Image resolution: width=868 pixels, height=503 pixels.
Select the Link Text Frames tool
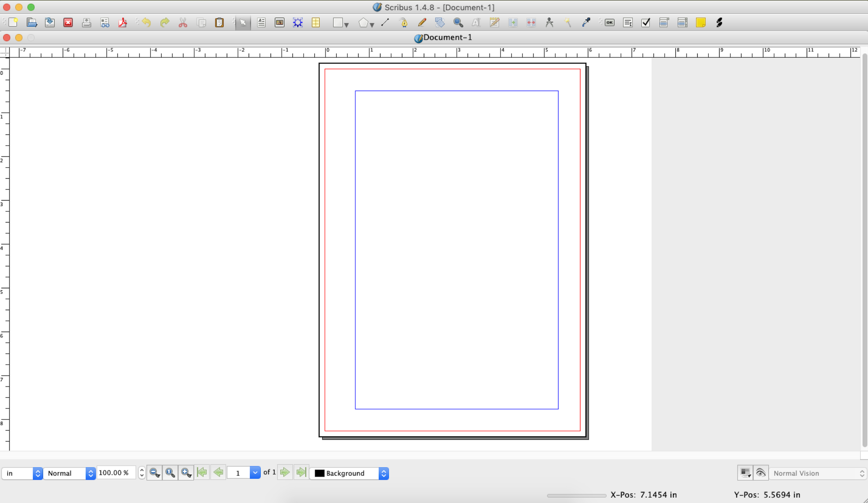tap(513, 23)
